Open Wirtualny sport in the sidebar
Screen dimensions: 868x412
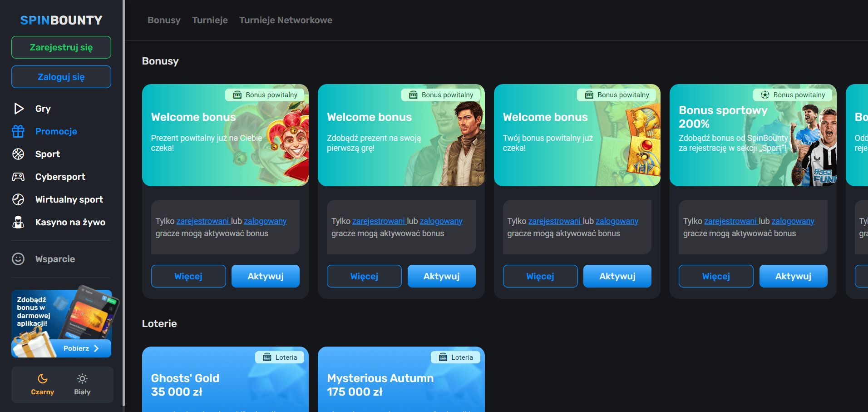coord(69,199)
